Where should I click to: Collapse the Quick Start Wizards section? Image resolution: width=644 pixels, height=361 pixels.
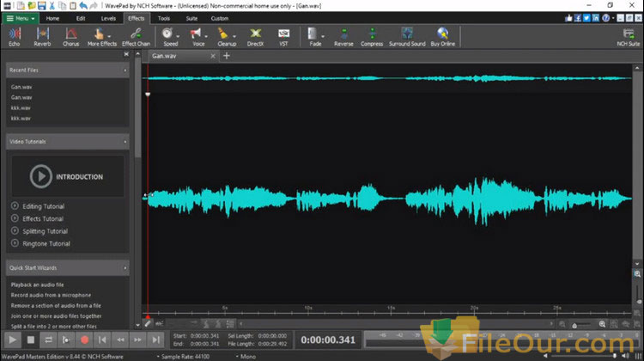click(125, 267)
